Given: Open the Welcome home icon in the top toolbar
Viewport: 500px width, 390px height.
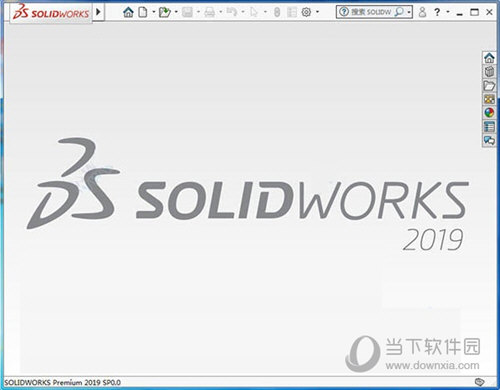Looking at the screenshot, I should click(128, 12).
